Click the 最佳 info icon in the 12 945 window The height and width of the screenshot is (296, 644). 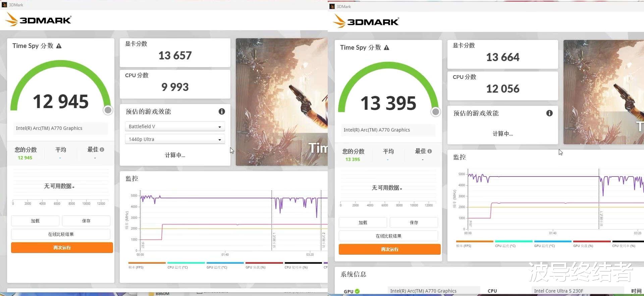(x=102, y=150)
